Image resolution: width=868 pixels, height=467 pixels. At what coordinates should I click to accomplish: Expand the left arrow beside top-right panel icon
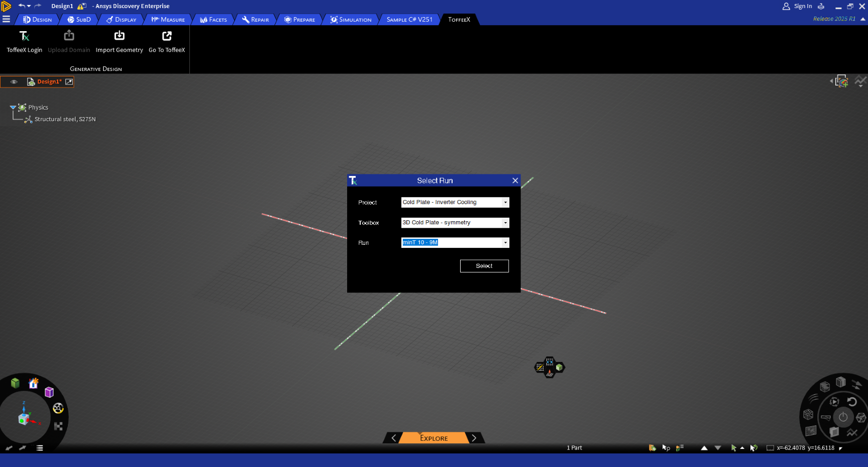pyautogui.click(x=831, y=81)
